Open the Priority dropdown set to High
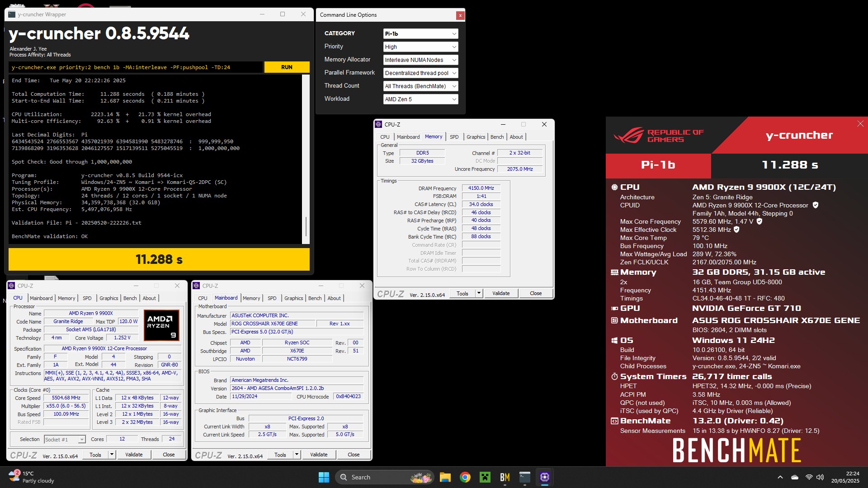868x488 pixels. (420, 47)
